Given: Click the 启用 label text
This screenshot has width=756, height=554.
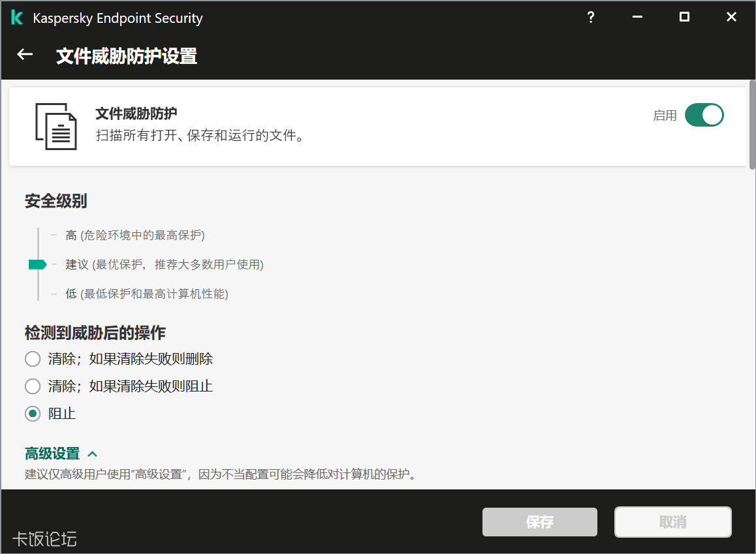Looking at the screenshot, I should tap(665, 115).
